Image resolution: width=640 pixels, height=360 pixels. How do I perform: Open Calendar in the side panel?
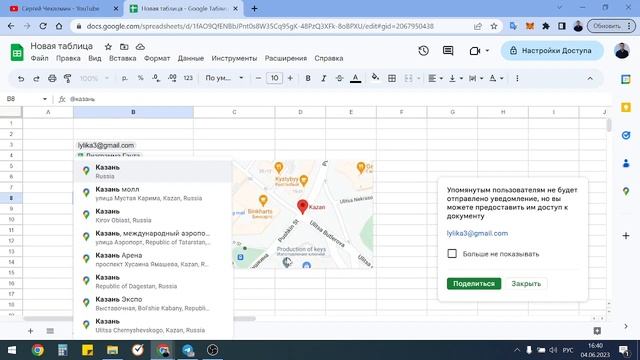tap(626, 79)
